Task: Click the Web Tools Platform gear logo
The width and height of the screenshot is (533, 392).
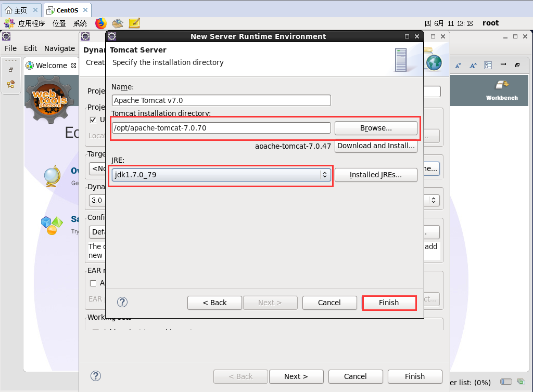Action: [49, 99]
